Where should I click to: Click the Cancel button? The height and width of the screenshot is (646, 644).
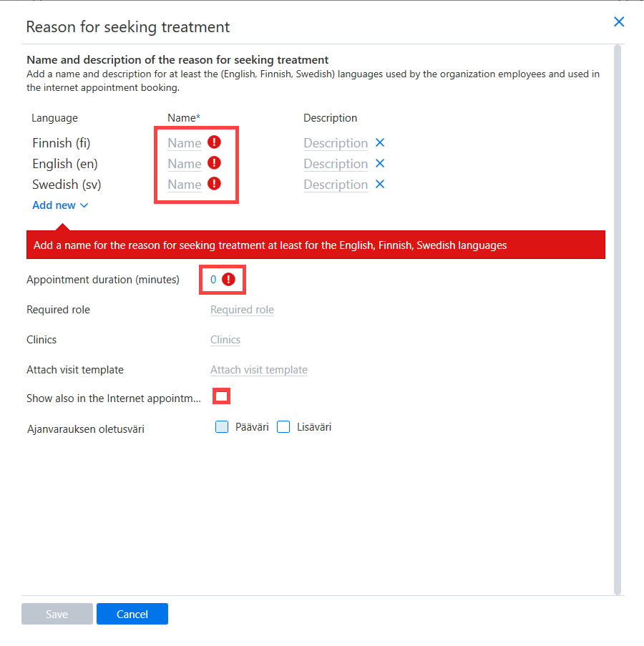click(x=132, y=614)
